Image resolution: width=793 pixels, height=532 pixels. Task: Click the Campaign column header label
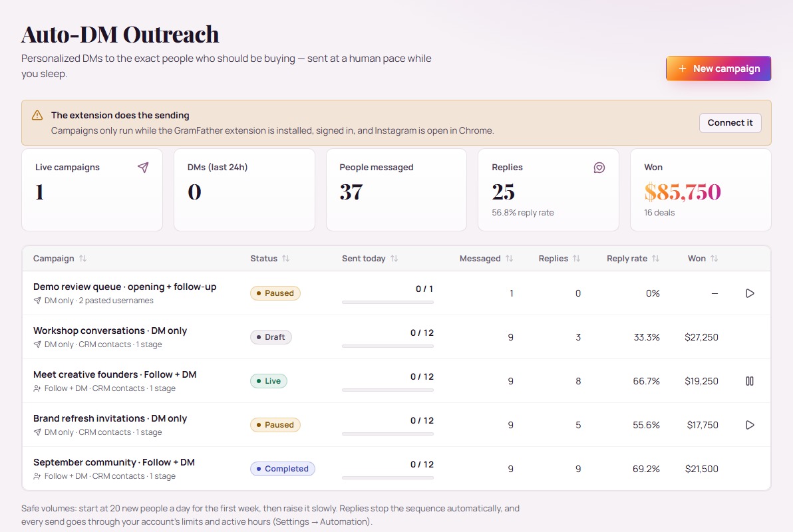[x=54, y=259]
